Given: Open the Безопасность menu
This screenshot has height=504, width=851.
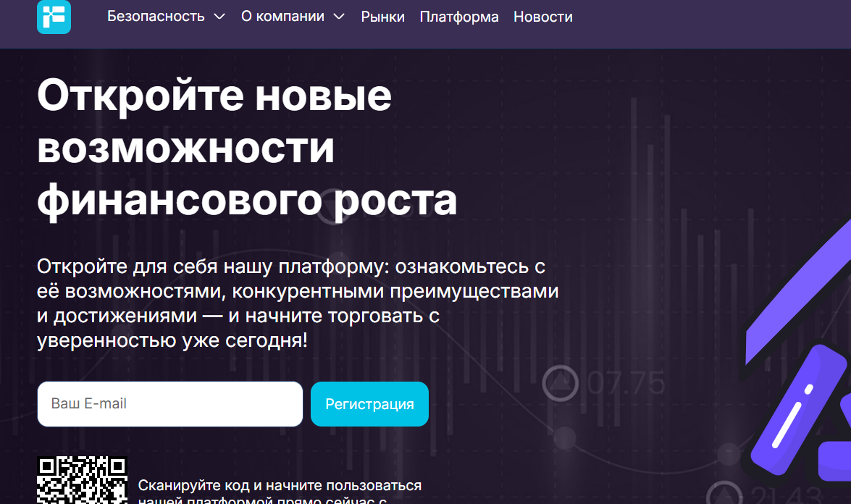Looking at the screenshot, I should (x=155, y=16).
